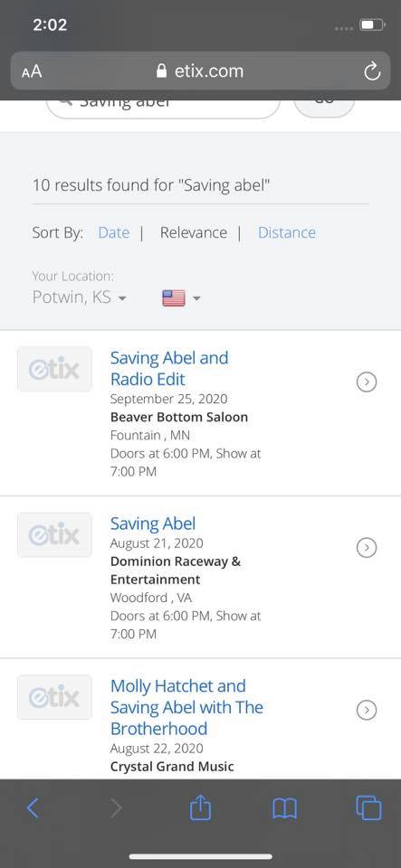Sort results by Relevance

[x=194, y=232]
